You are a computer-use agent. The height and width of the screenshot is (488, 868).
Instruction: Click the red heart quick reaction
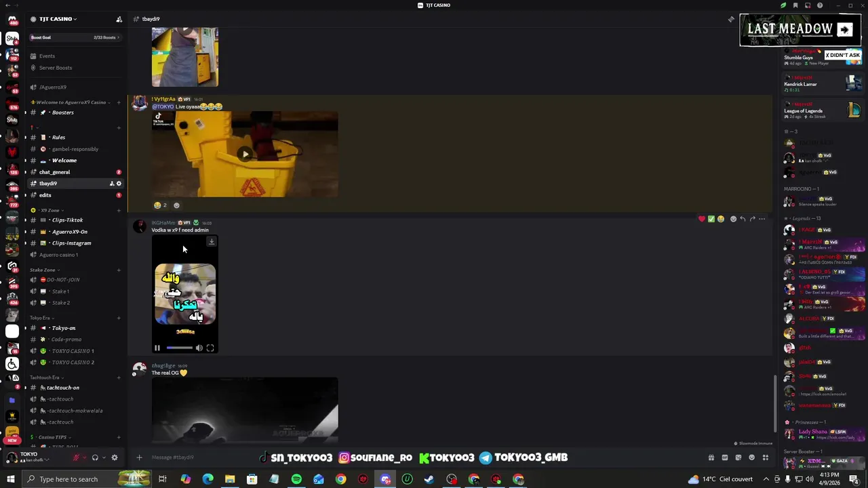(x=702, y=219)
